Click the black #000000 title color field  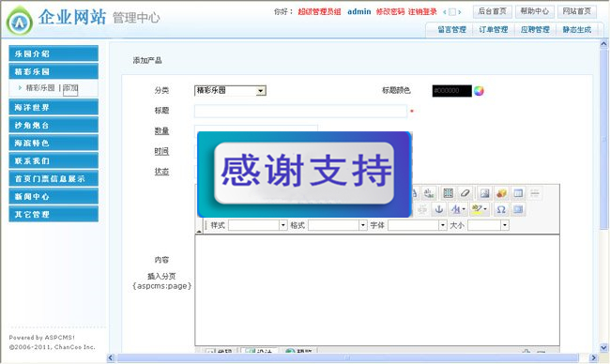point(451,91)
